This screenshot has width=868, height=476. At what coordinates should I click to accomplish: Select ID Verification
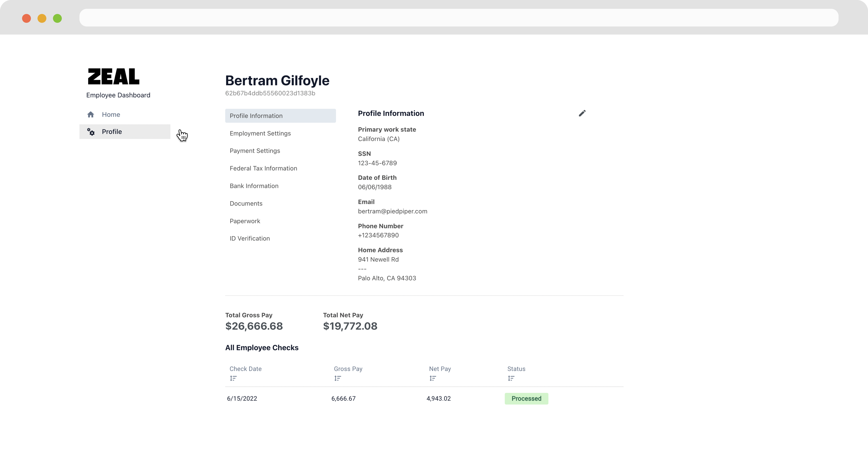click(x=250, y=238)
